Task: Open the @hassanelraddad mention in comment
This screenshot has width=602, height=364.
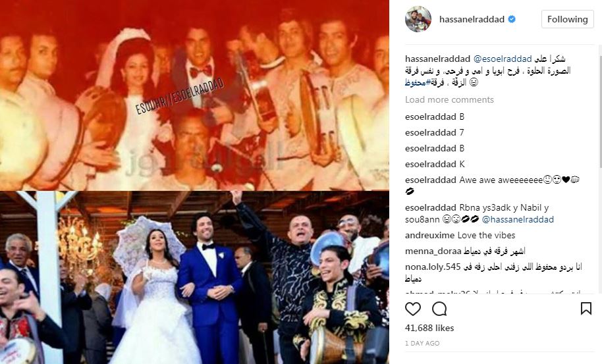Action: (x=518, y=219)
